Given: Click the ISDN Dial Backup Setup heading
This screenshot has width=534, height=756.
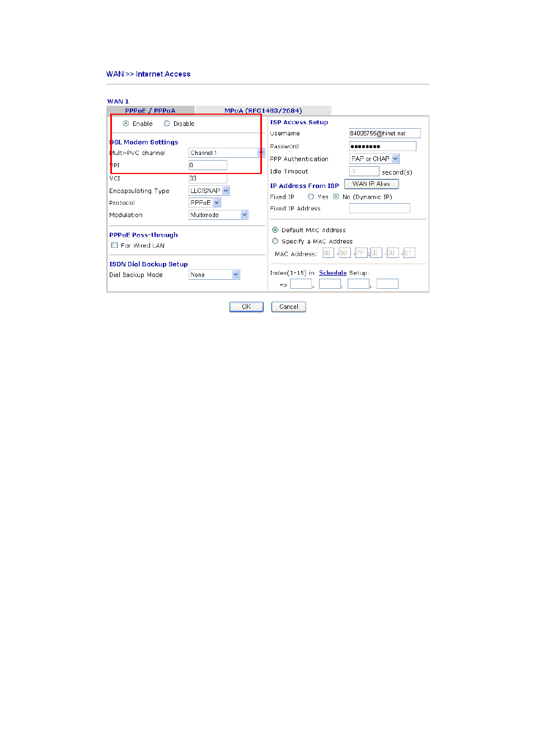Looking at the screenshot, I should (x=148, y=264).
